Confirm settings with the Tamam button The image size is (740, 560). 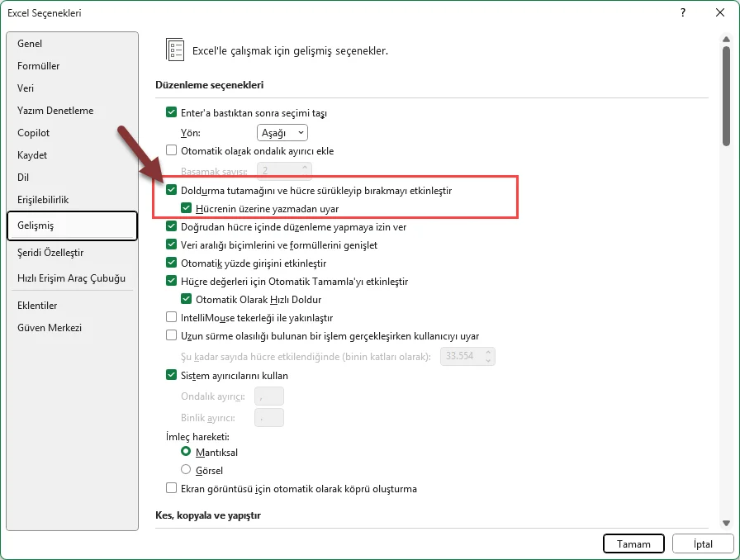tap(633, 544)
